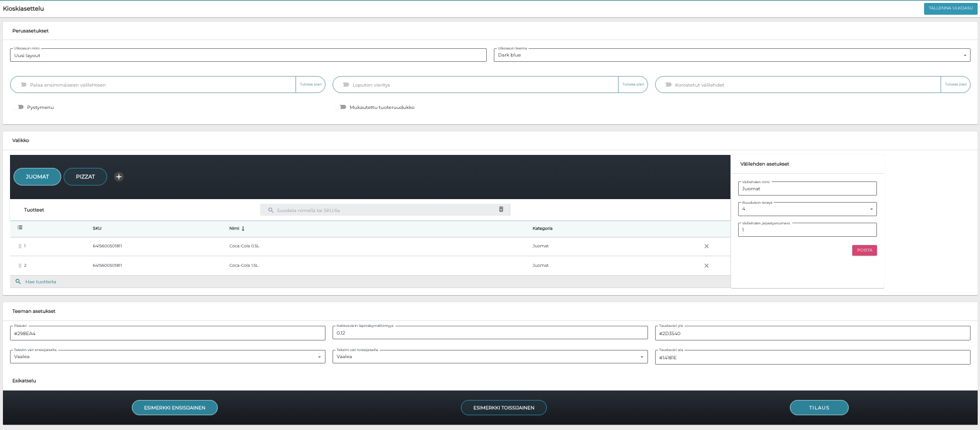Open the Ulkoasun teema dropdown
980x430 pixels.
coord(732,55)
